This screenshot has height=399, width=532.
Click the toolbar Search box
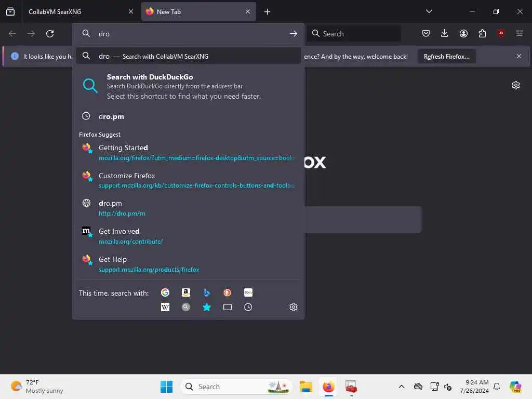pos(354,34)
